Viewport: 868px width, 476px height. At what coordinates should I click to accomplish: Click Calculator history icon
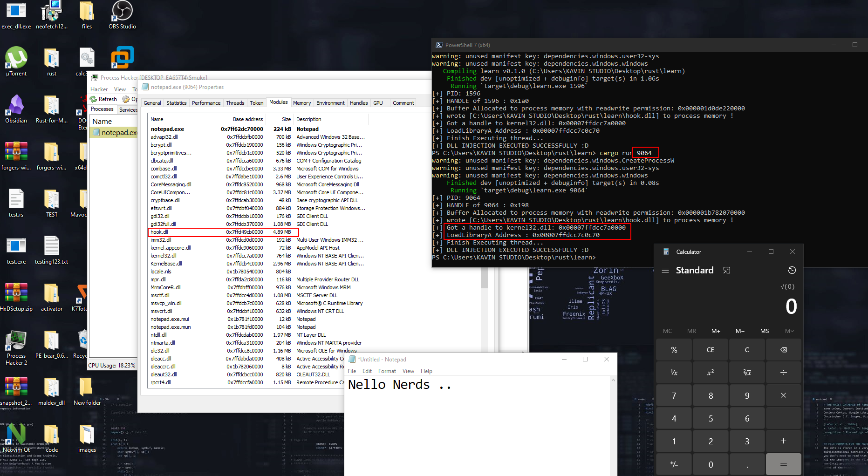click(792, 270)
